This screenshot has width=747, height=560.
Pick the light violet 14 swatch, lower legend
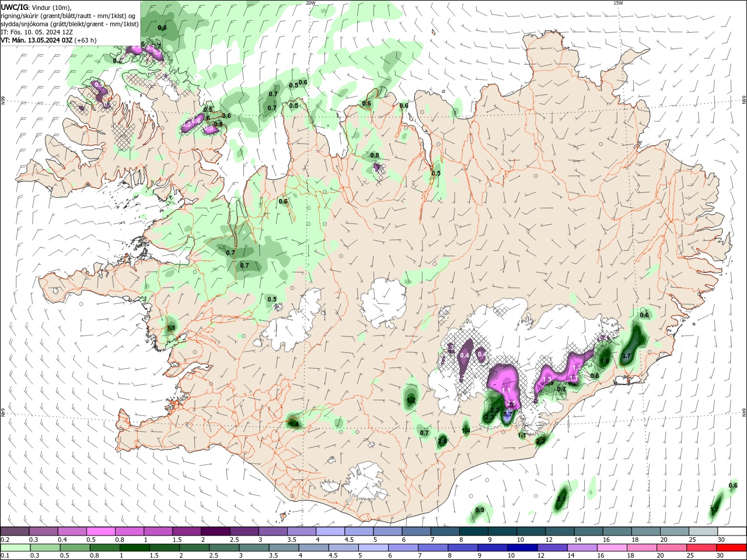click(x=581, y=548)
